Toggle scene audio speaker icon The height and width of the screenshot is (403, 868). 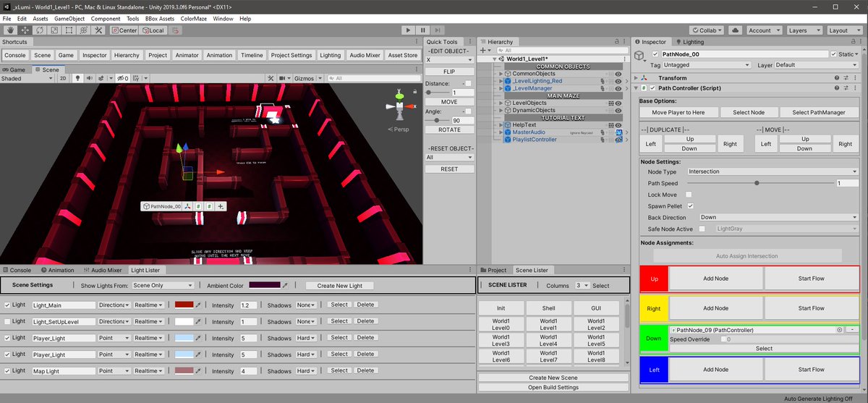90,78
